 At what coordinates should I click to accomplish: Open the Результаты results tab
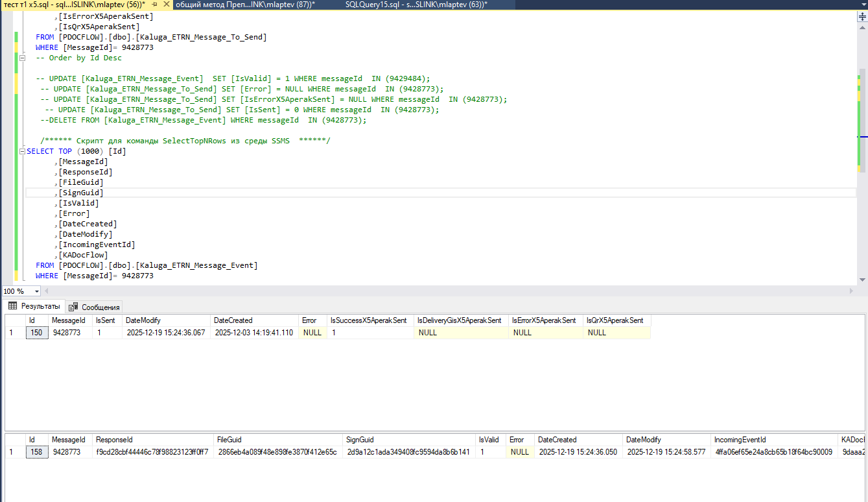pyautogui.click(x=34, y=306)
